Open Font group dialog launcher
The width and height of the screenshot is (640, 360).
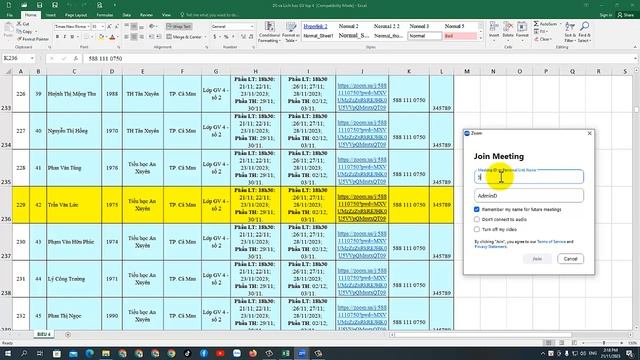[119, 47]
